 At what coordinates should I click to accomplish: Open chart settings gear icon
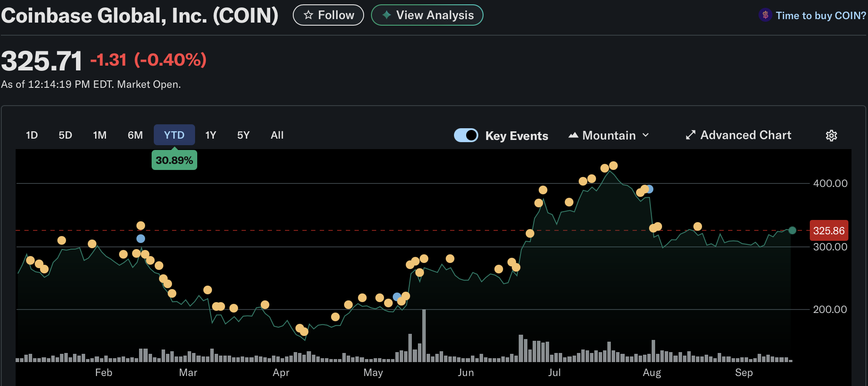point(831,136)
